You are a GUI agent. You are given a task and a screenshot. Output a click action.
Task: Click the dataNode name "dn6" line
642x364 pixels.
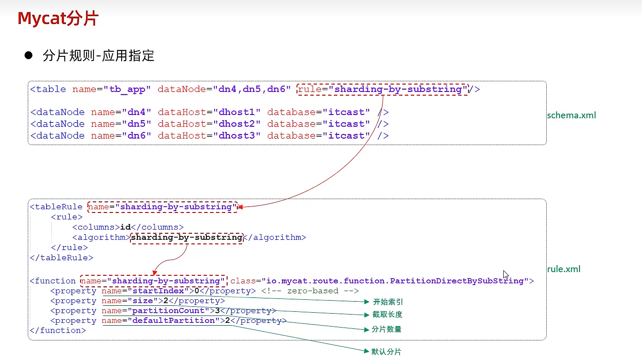pos(210,135)
